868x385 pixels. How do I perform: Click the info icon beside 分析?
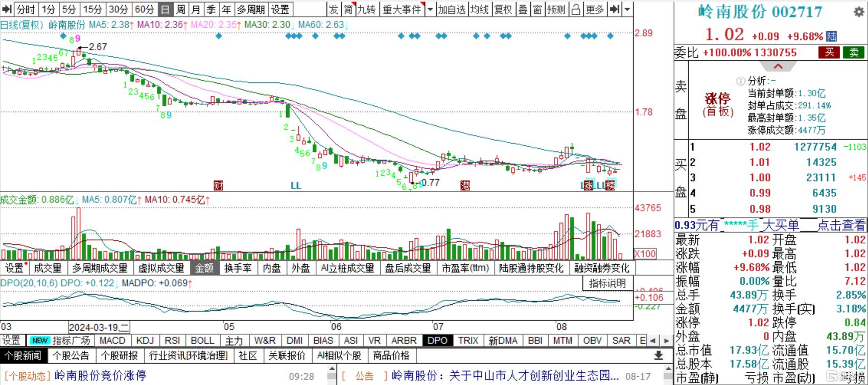(x=741, y=81)
